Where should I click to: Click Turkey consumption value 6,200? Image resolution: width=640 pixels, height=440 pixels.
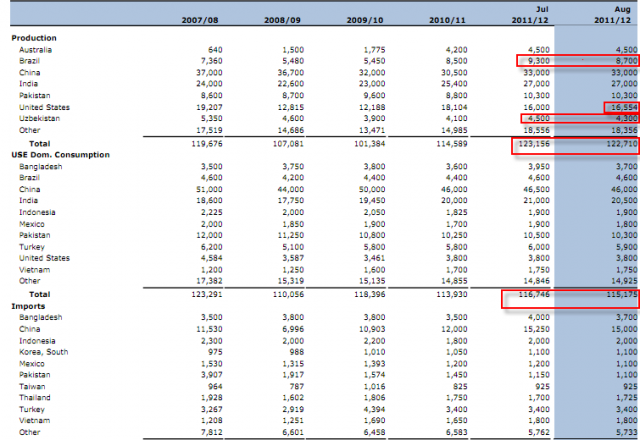pyautogui.click(x=211, y=247)
